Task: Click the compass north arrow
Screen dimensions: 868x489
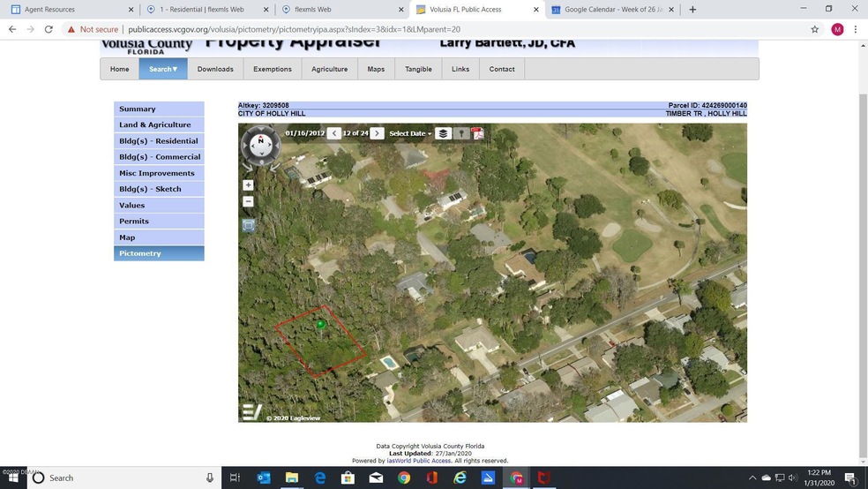Action: tap(260, 139)
